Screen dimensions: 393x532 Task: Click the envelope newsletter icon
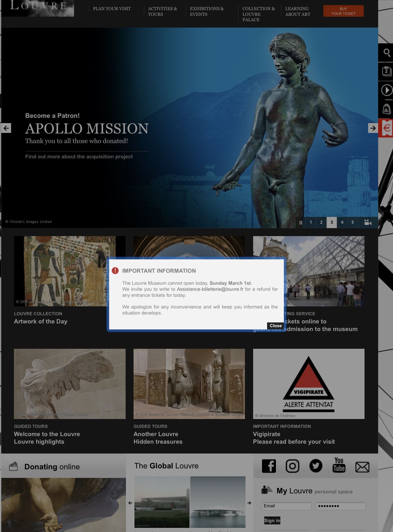(362, 467)
